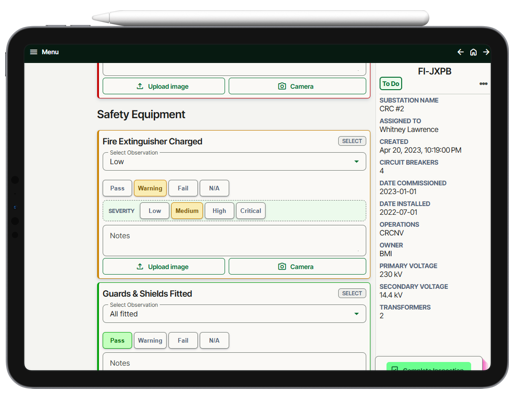This screenshot has width=512, height=408.
Task: Mark Fire Extinguisher Charged as Pass
Action: [117, 188]
